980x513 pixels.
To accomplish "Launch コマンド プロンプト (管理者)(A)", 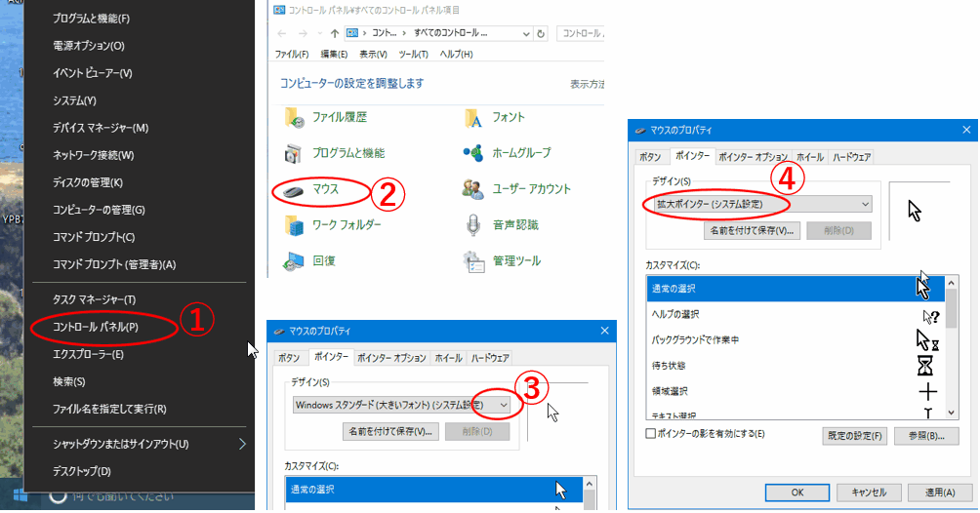I will pyautogui.click(x=114, y=264).
